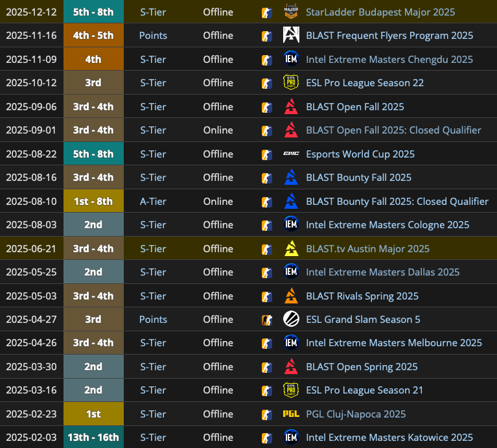Click the Counter-Strike icon in PGL Cluj-Napoca row

[x=267, y=415]
